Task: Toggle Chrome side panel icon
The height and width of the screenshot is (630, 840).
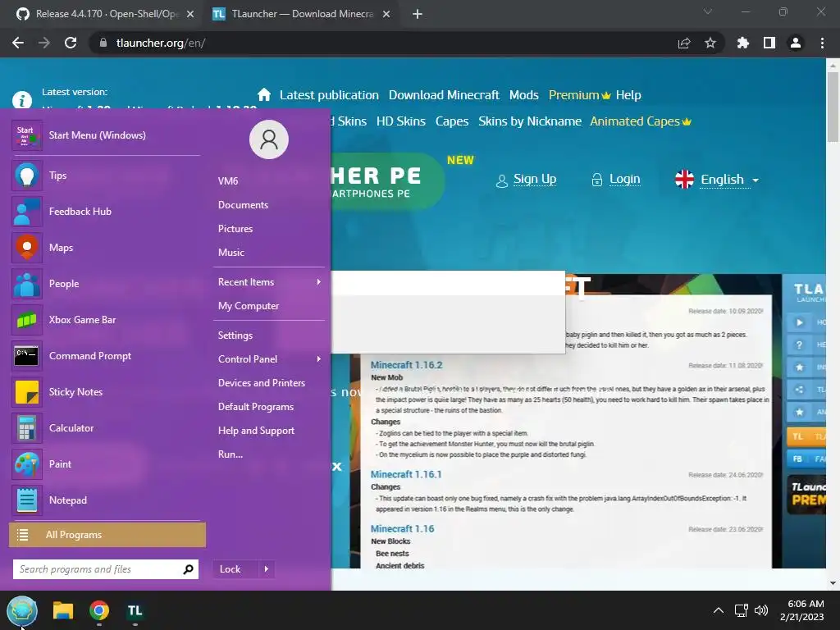Action: point(769,43)
